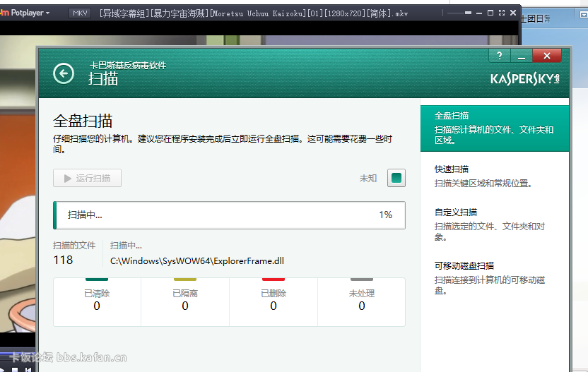588x372 pixels.
Task: Go back using the circled arrow icon
Action: [x=64, y=73]
